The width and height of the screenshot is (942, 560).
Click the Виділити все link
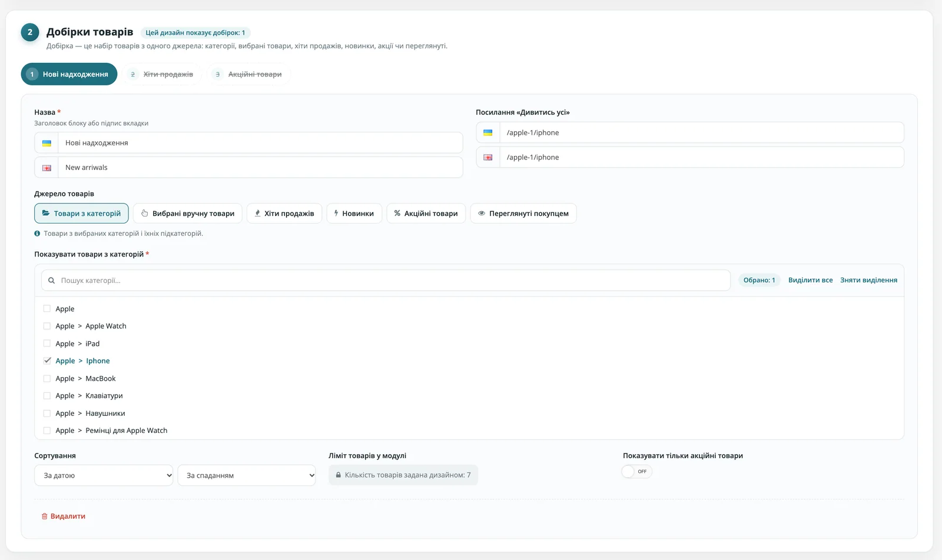810,280
